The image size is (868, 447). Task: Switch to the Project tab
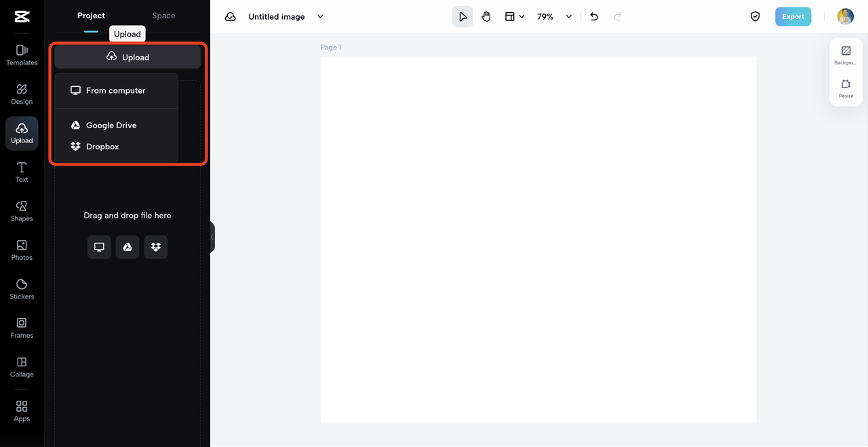point(91,16)
